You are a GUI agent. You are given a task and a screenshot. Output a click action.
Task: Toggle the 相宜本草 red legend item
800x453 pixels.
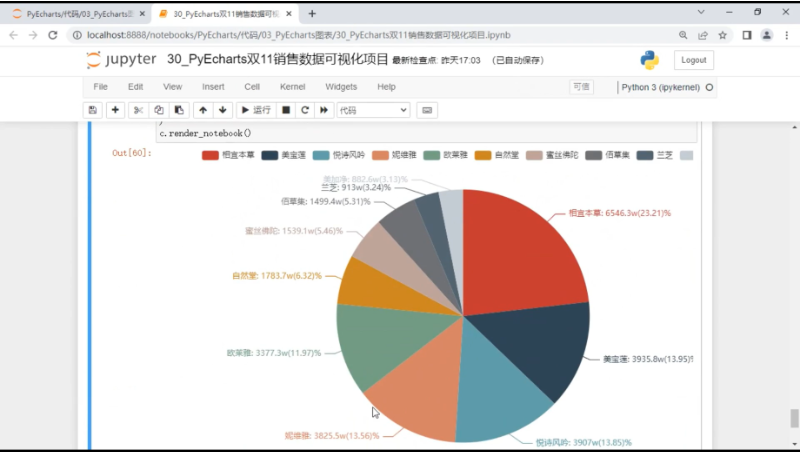coord(228,155)
